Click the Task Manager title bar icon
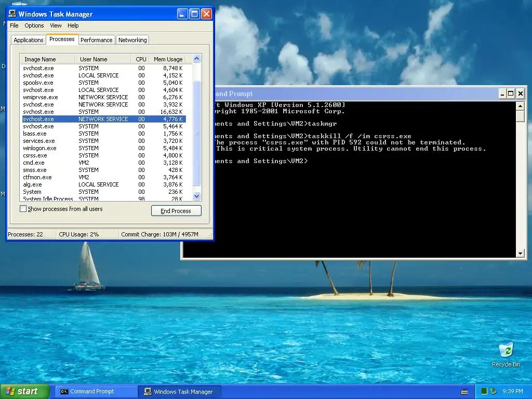 click(12, 14)
